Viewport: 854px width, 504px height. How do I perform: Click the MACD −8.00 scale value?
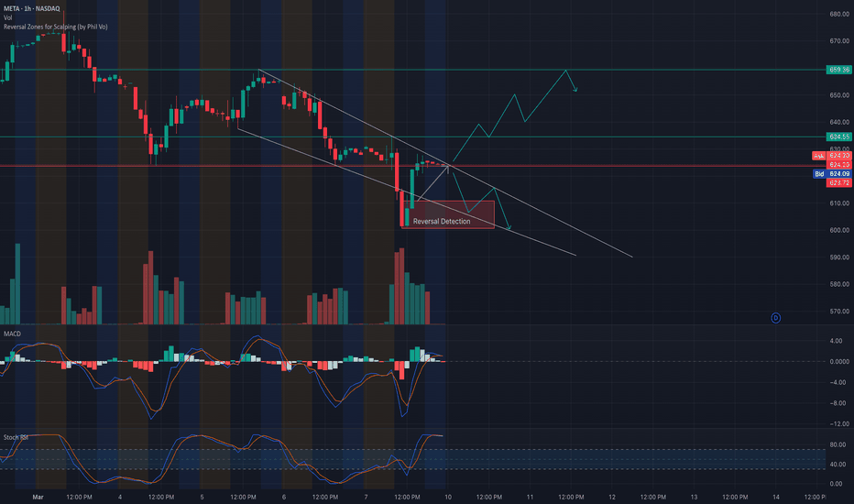tap(838, 404)
